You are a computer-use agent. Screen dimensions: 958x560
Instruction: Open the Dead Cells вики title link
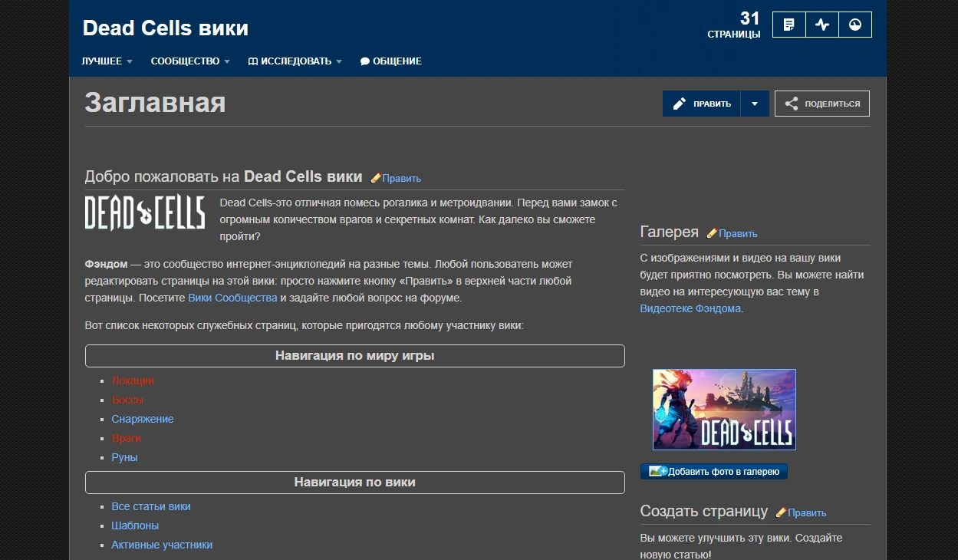click(166, 28)
